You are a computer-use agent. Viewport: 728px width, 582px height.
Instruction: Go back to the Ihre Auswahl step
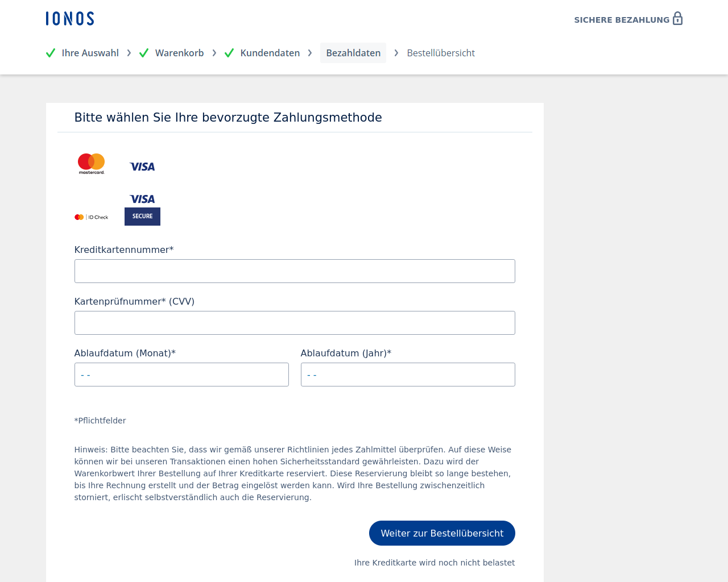pyautogui.click(x=90, y=53)
